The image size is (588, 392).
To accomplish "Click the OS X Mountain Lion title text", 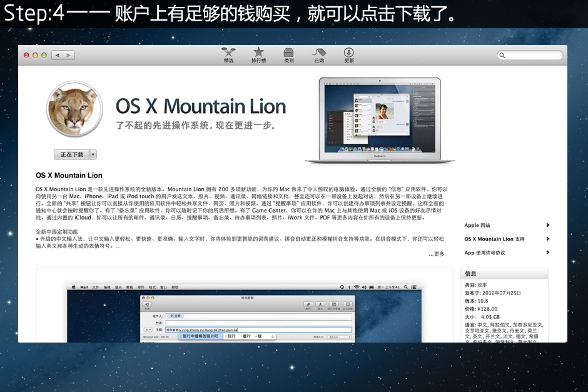I will [x=201, y=106].
